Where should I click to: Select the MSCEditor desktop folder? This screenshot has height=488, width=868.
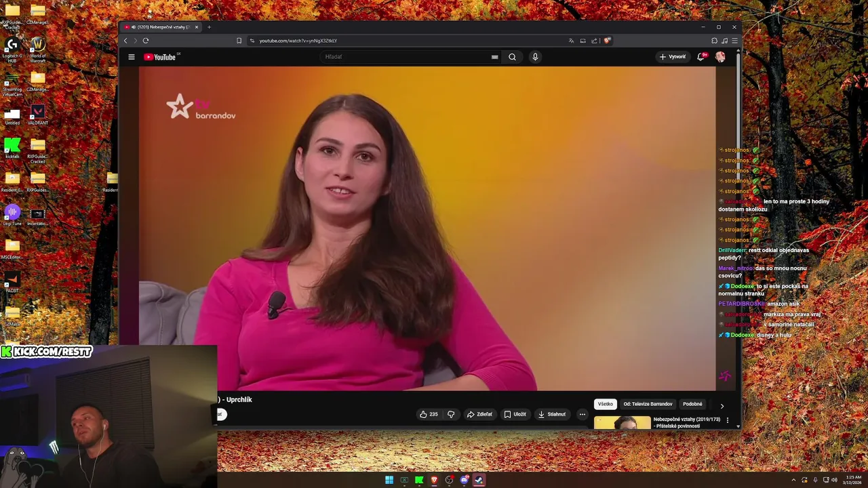click(12, 249)
